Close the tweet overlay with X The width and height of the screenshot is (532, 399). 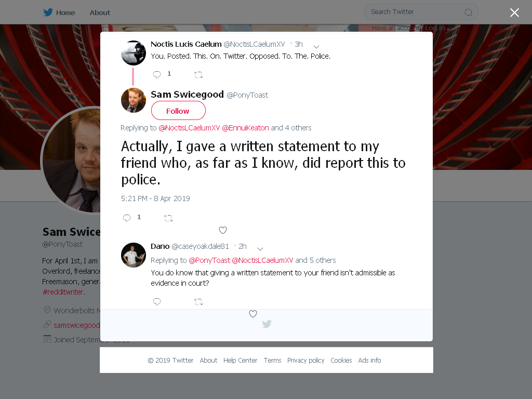pyautogui.click(x=514, y=12)
